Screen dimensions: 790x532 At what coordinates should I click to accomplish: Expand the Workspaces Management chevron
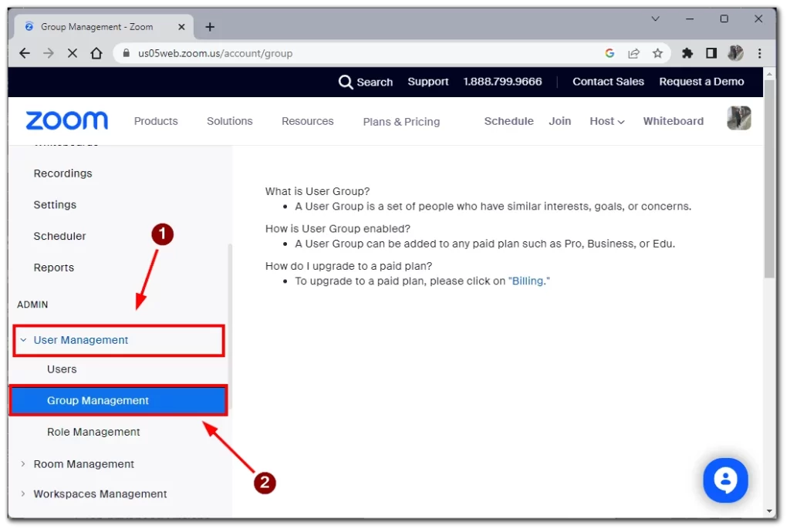coord(23,494)
